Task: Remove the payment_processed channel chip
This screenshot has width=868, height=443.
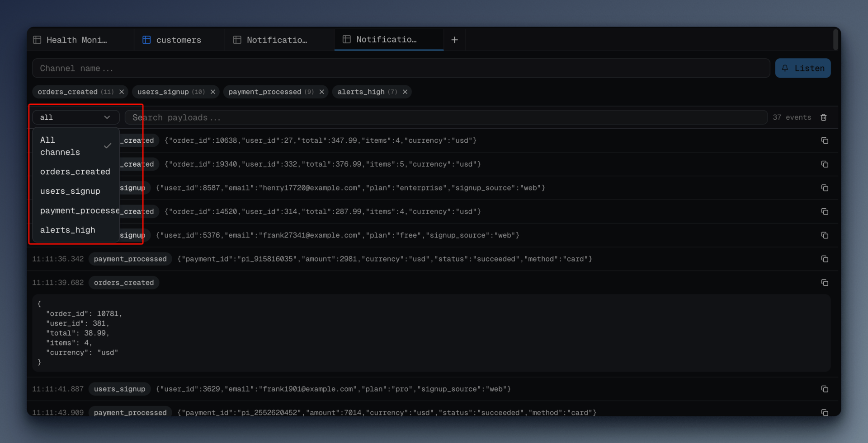Action: 322,92
